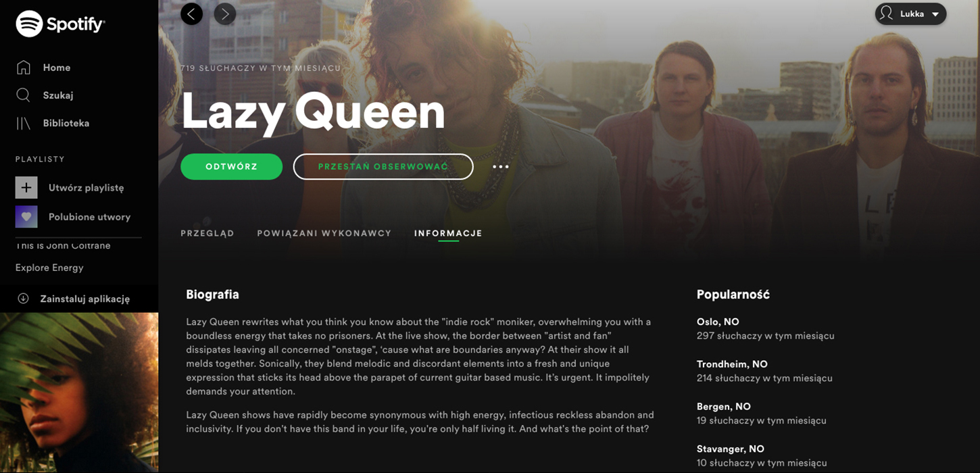Play artist with the Odtwórz button

231,167
